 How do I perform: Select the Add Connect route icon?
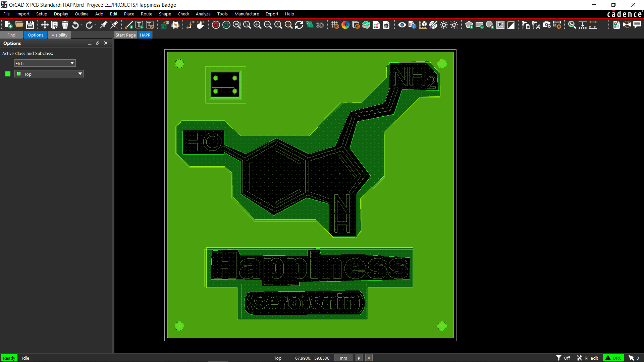point(190,25)
